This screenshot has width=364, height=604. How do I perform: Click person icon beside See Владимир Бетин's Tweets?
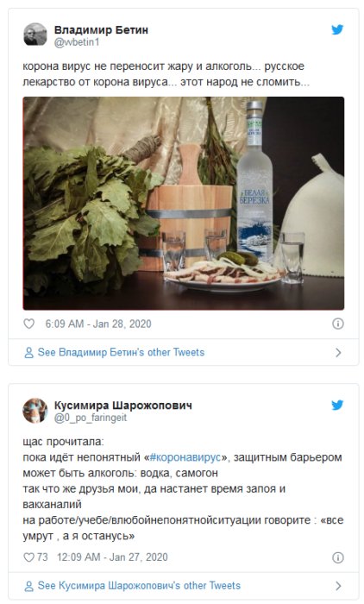click(x=28, y=352)
